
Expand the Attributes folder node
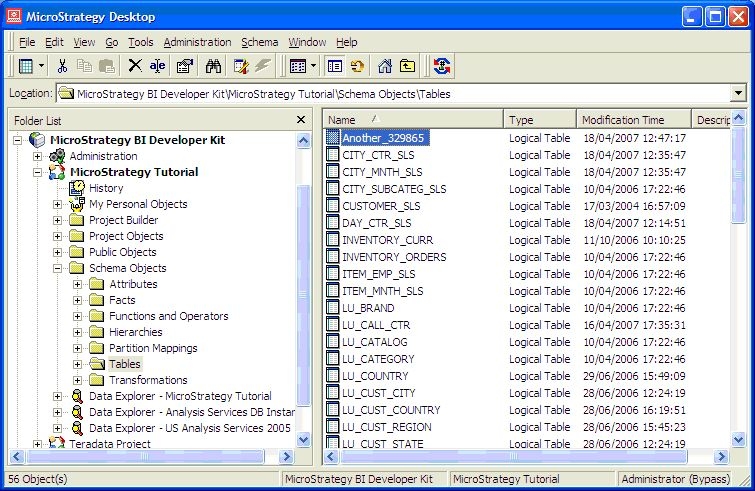(x=77, y=284)
